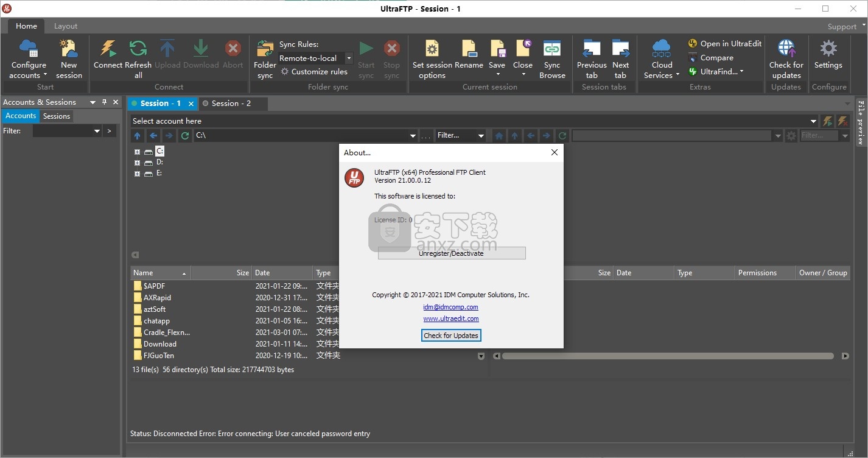Open Cloud Services
The image size is (868, 458).
point(661,59)
